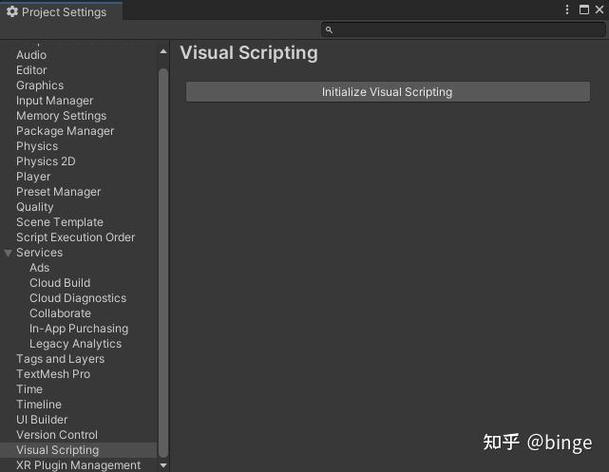Select the Project Settings tab
The height and width of the screenshot is (472, 609).
pyautogui.click(x=61, y=12)
